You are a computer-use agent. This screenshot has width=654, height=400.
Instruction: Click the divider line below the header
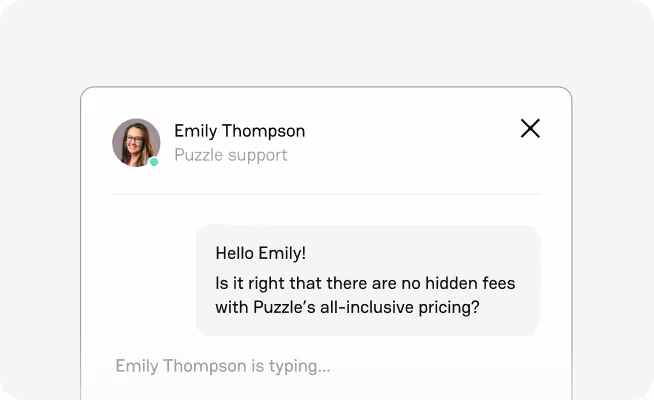[326, 194]
